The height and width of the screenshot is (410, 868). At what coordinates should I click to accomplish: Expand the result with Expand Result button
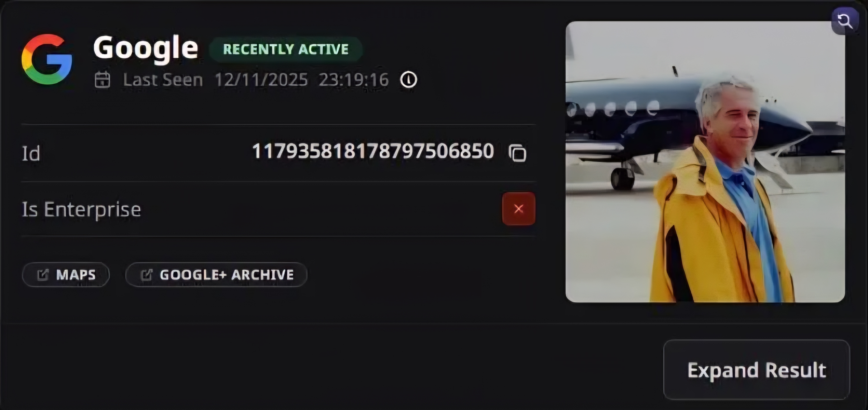click(x=757, y=370)
